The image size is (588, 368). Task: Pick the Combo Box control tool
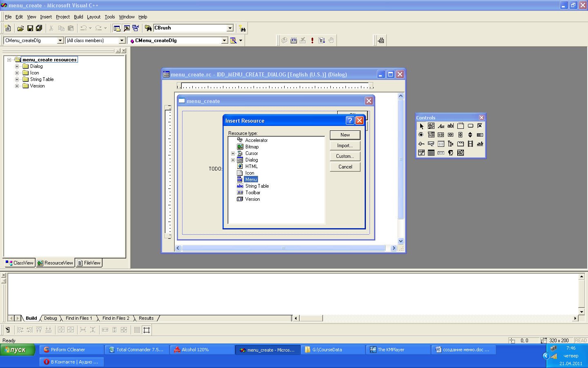[x=431, y=135]
